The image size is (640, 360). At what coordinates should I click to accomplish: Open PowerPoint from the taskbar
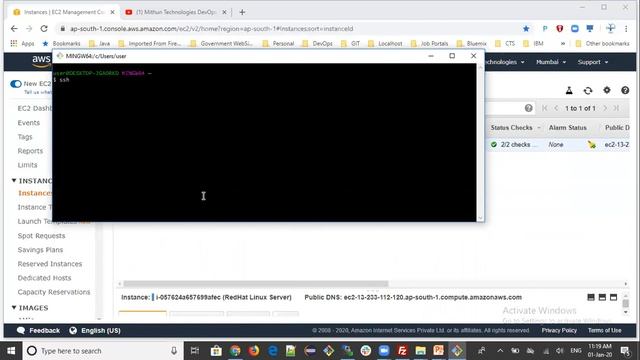coord(439,351)
